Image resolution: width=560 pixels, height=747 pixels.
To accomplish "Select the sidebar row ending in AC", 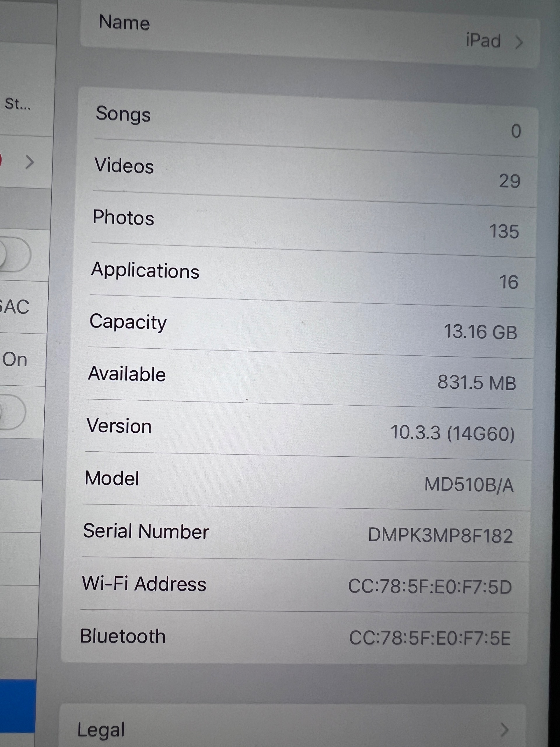I will point(24,307).
